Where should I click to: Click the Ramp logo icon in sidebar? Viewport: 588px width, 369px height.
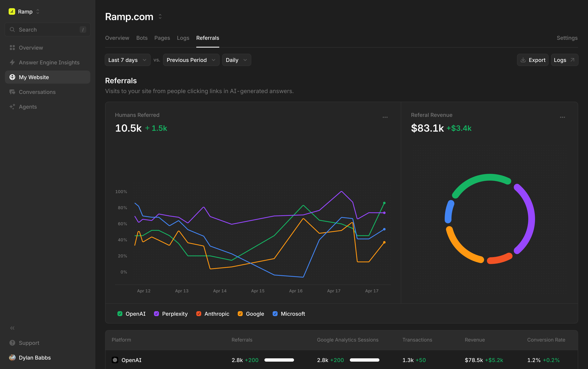12,11
